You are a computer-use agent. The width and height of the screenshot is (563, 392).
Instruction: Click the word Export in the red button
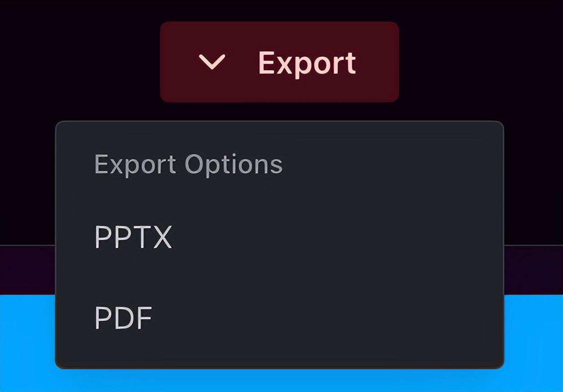tap(307, 63)
